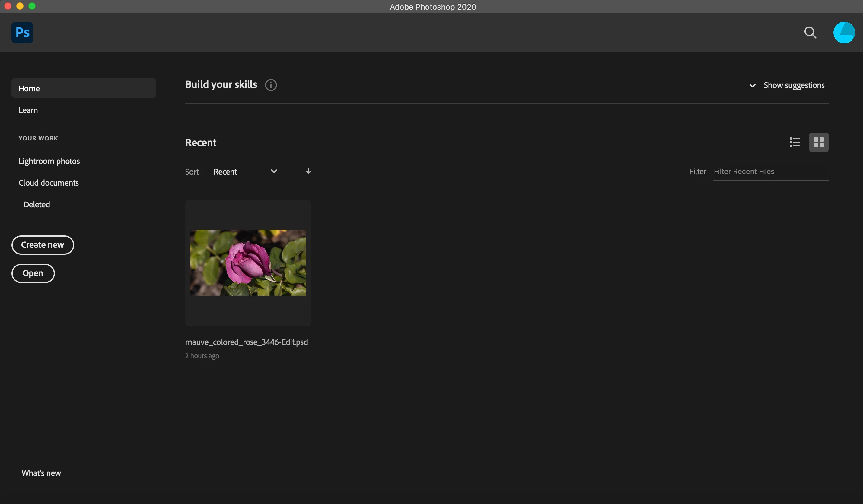
Task: View Deleted cloud documents
Action: pos(37,205)
